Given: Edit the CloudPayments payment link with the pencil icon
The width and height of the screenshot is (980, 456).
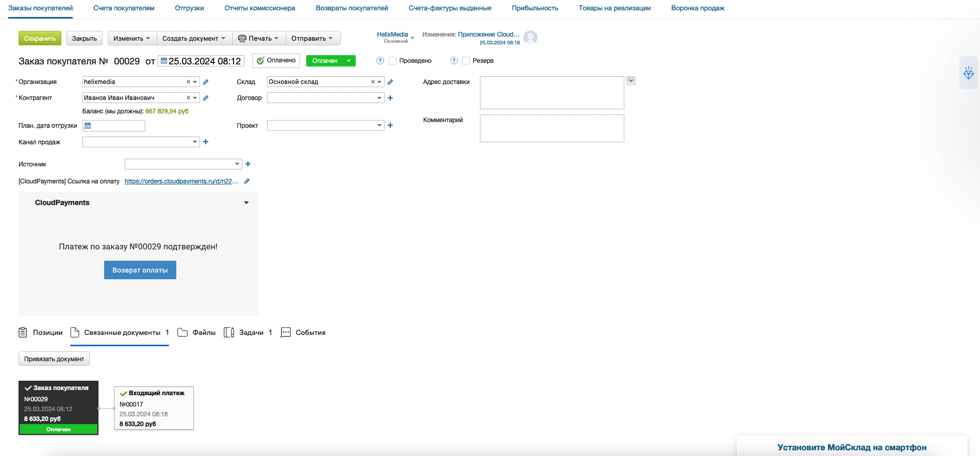Looking at the screenshot, I should point(247,181).
